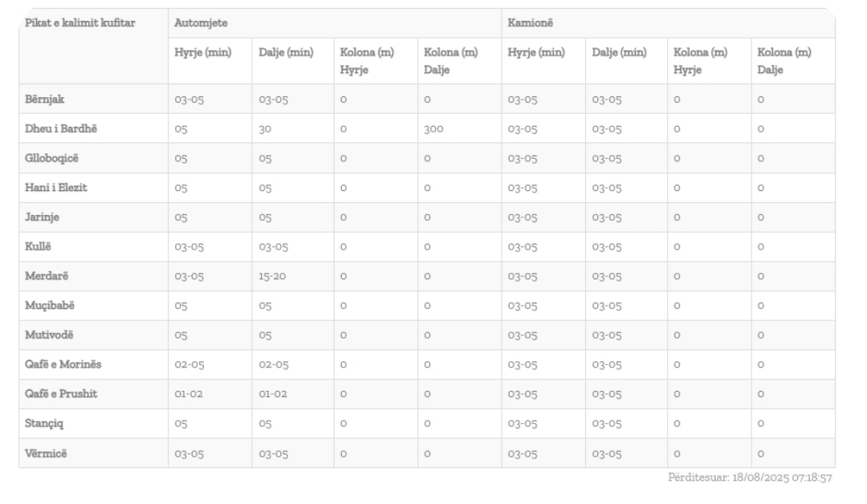The image size is (867, 504).
Task: Click the Kamionë column group header
Action: [530, 23]
